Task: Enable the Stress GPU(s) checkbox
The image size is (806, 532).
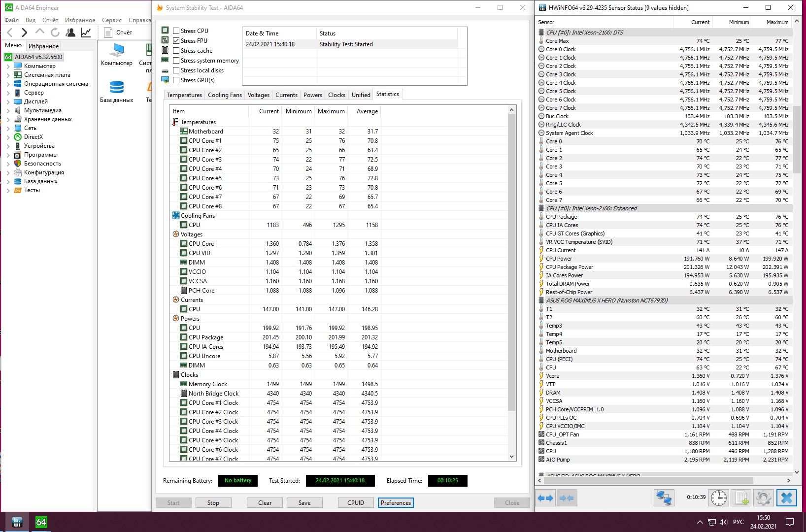Action: click(x=176, y=80)
